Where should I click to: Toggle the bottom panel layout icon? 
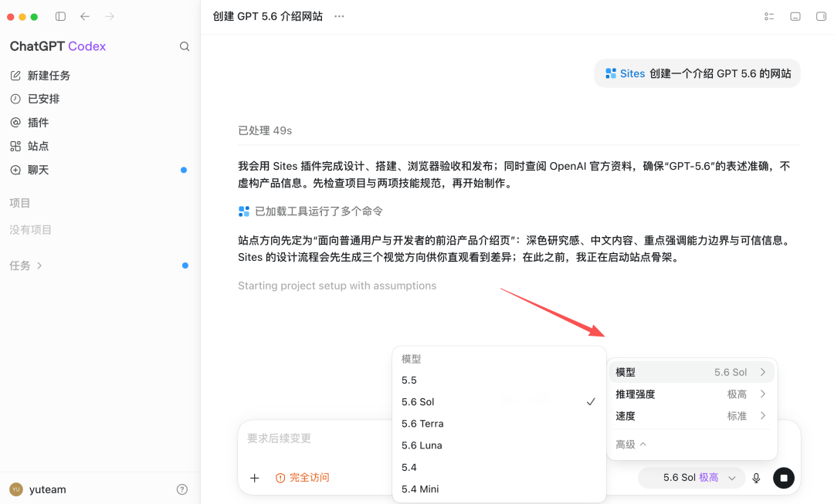pyautogui.click(x=795, y=16)
